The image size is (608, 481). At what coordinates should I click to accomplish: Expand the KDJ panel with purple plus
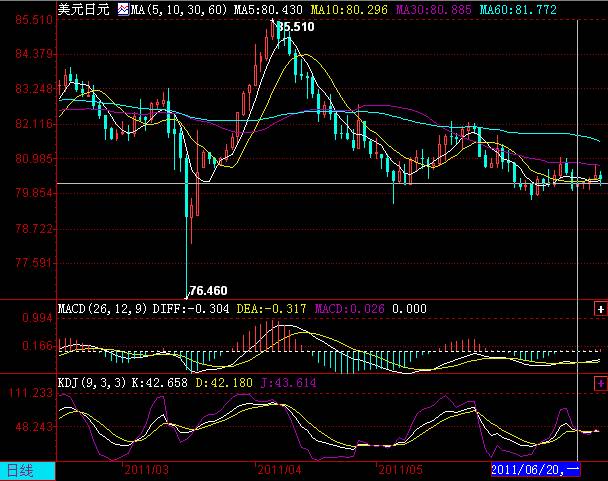[x=600, y=384]
